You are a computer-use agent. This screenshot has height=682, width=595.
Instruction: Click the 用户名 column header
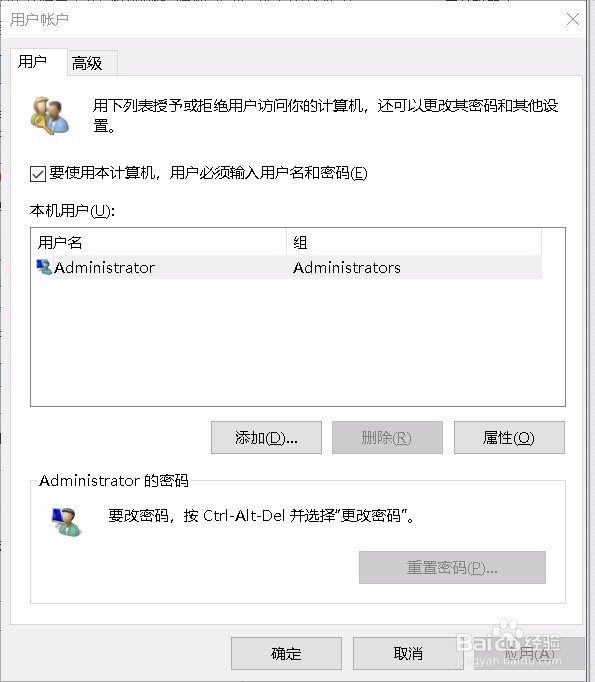tap(160, 242)
